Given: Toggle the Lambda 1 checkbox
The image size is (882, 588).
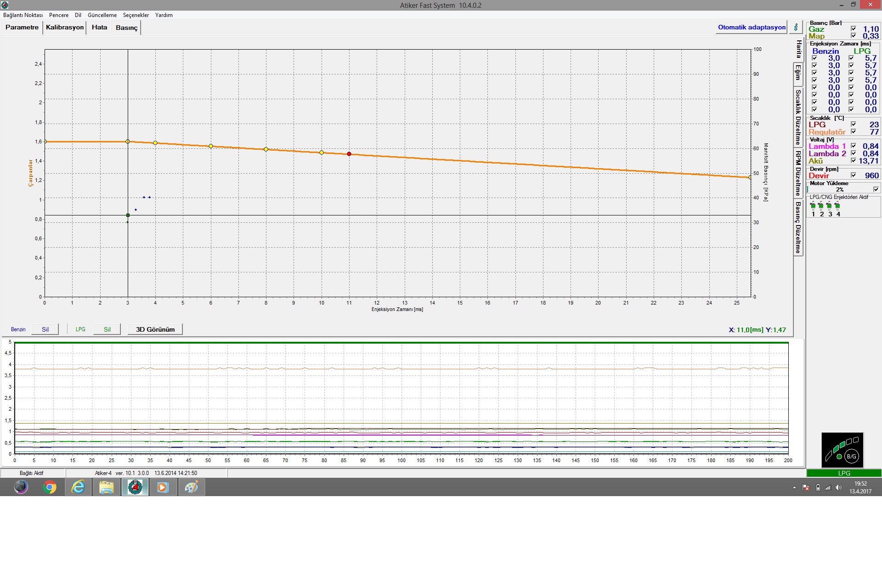Looking at the screenshot, I should tap(854, 146).
